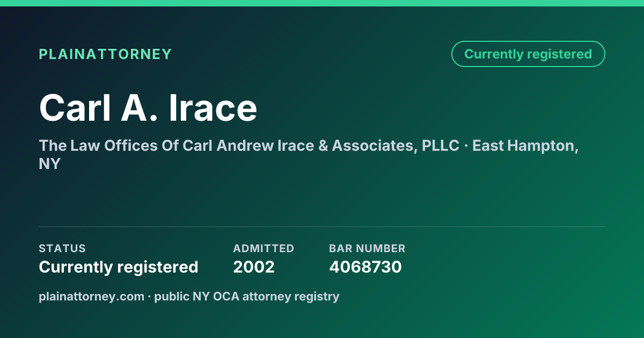Image resolution: width=644 pixels, height=338 pixels.
Task: Select the admission year 2002
Action: coord(254,267)
